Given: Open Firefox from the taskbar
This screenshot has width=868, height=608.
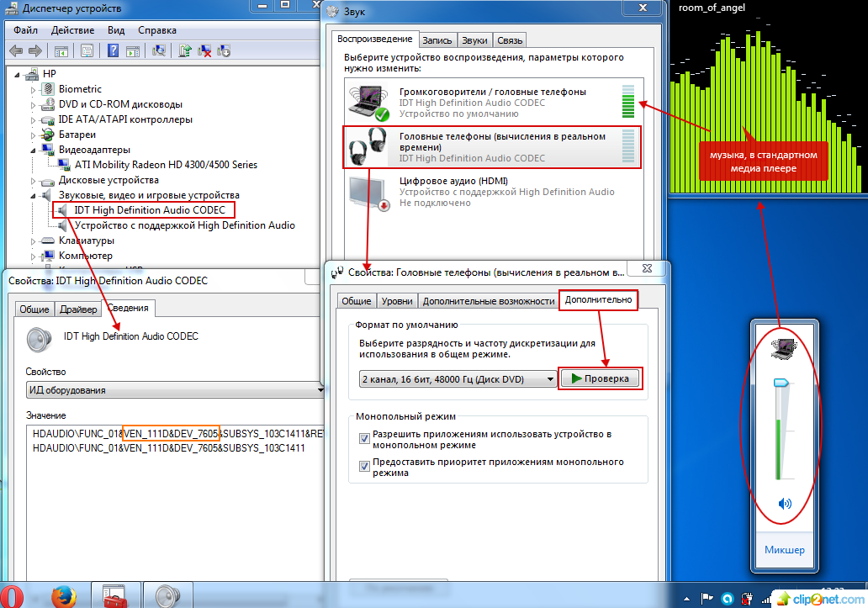Looking at the screenshot, I should pos(64,596).
